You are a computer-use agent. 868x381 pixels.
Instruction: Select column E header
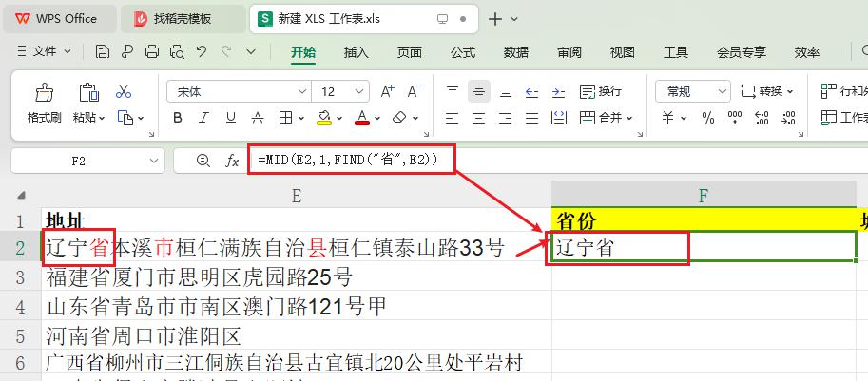[297, 195]
